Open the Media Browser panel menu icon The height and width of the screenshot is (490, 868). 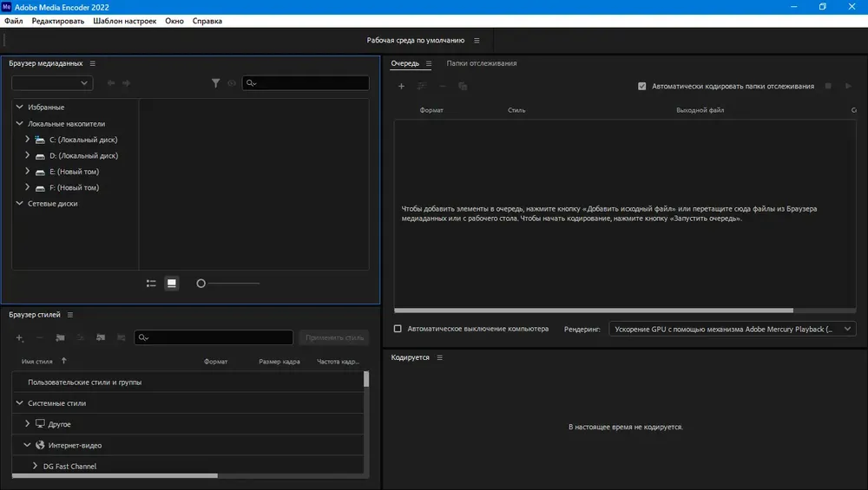(x=93, y=63)
